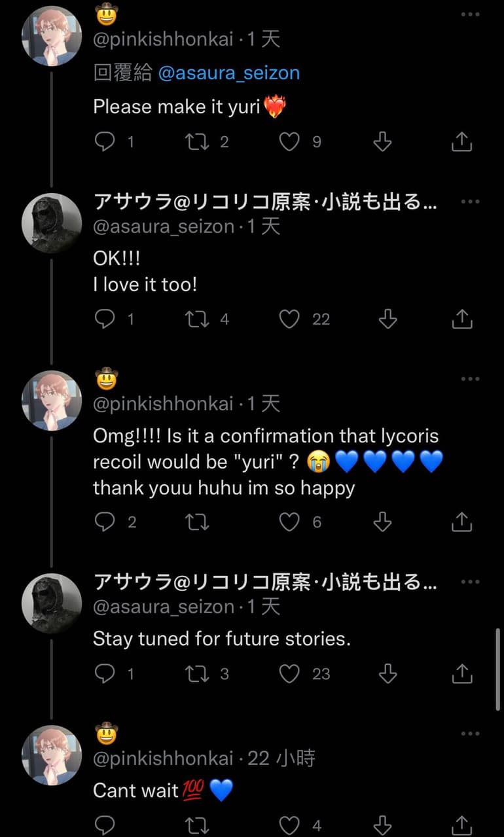Open more options on "Cant wait" tweet

470,734
